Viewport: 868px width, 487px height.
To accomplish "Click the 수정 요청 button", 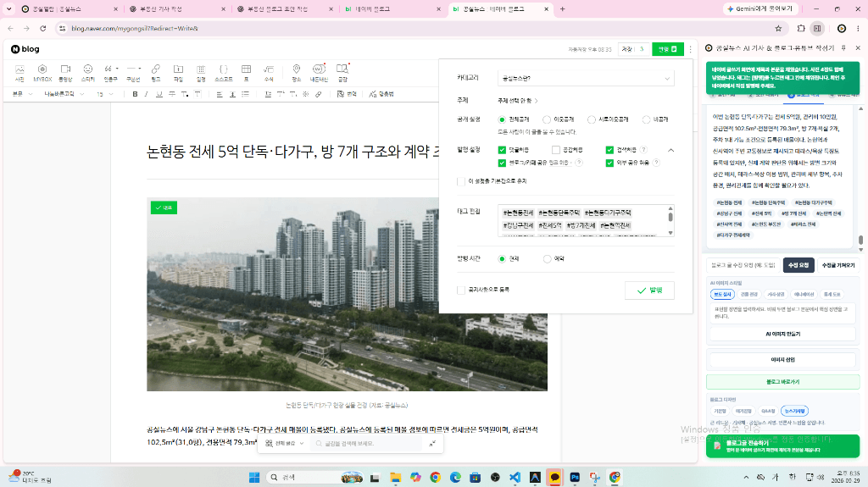I will [x=798, y=265].
